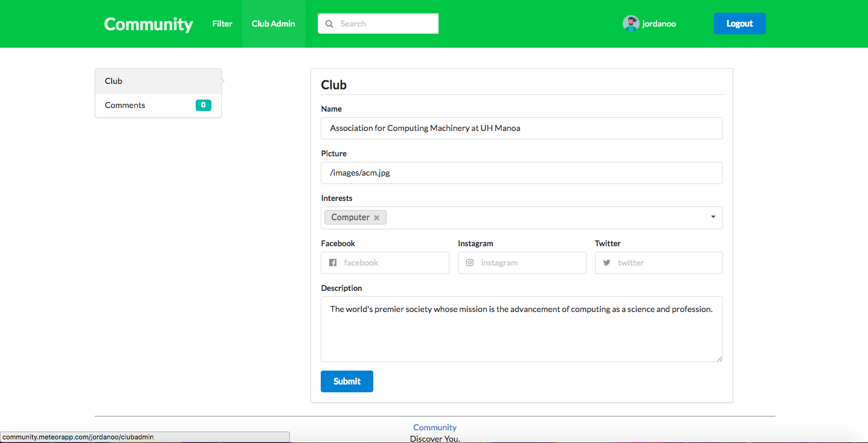The image size is (868, 443).
Task: Click the Description resize handle corner
Action: tap(719, 359)
